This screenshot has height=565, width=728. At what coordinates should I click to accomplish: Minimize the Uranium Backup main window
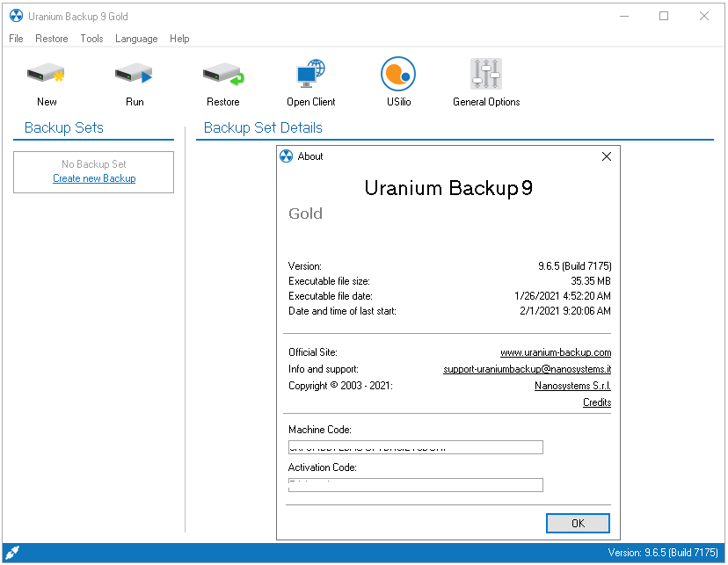click(x=624, y=16)
